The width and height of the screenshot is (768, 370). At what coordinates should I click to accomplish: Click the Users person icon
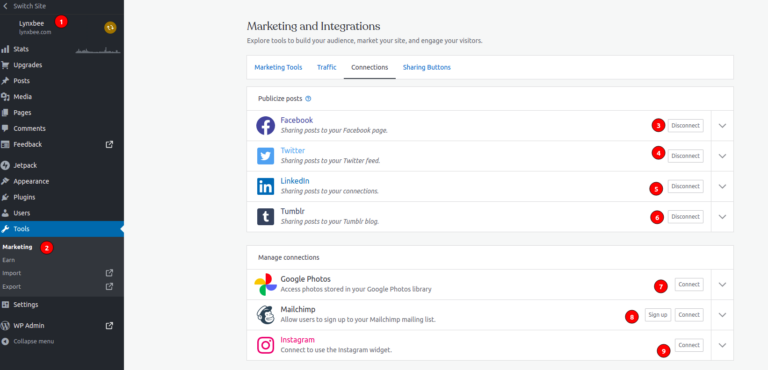pyautogui.click(x=5, y=213)
